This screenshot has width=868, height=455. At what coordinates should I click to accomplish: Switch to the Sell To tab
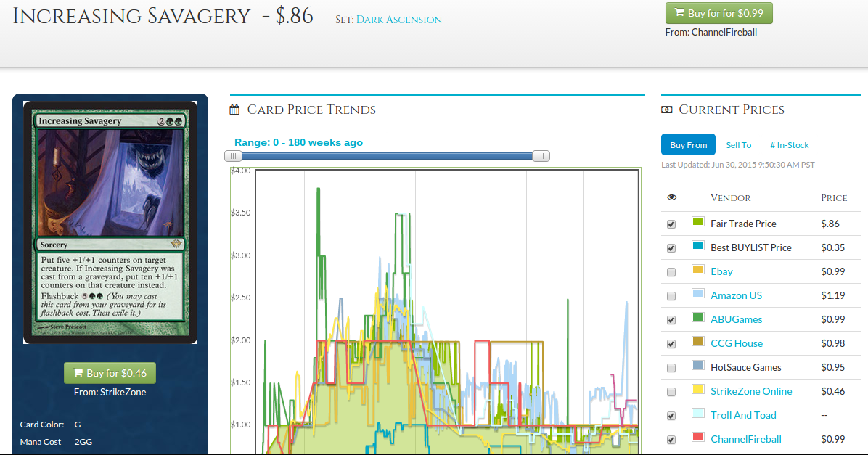coord(739,145)
